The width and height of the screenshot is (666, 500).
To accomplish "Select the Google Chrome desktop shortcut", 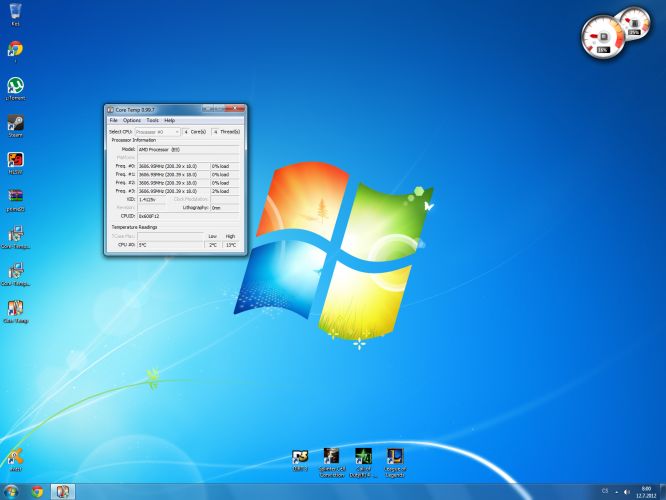I will (x=15, y=51).
